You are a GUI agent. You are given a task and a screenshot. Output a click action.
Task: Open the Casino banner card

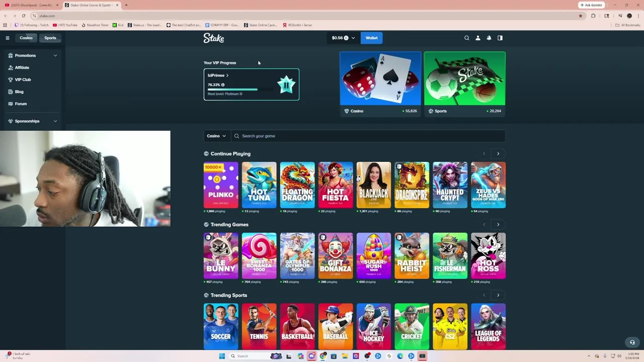point(380,84)
